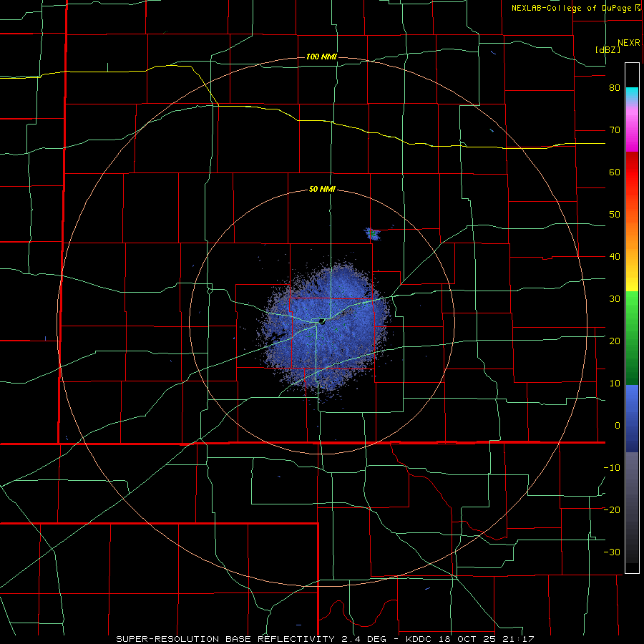The image size is (644, 644).
Task: Pick the pink segment of the color bar
Action: 632,127
